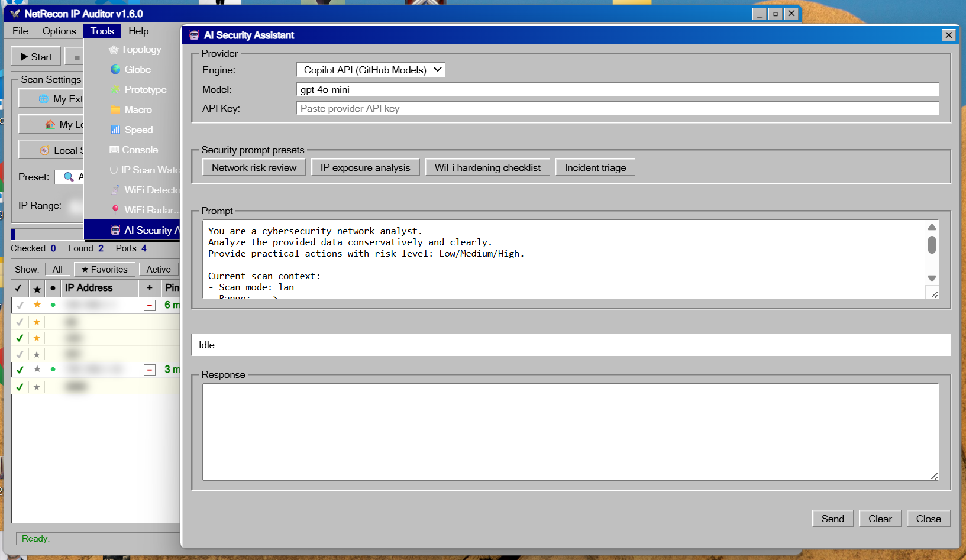Click the "Ready." status bar text
Image resolution: width=966 pixels, height=560 pixels.
[35, 539]
